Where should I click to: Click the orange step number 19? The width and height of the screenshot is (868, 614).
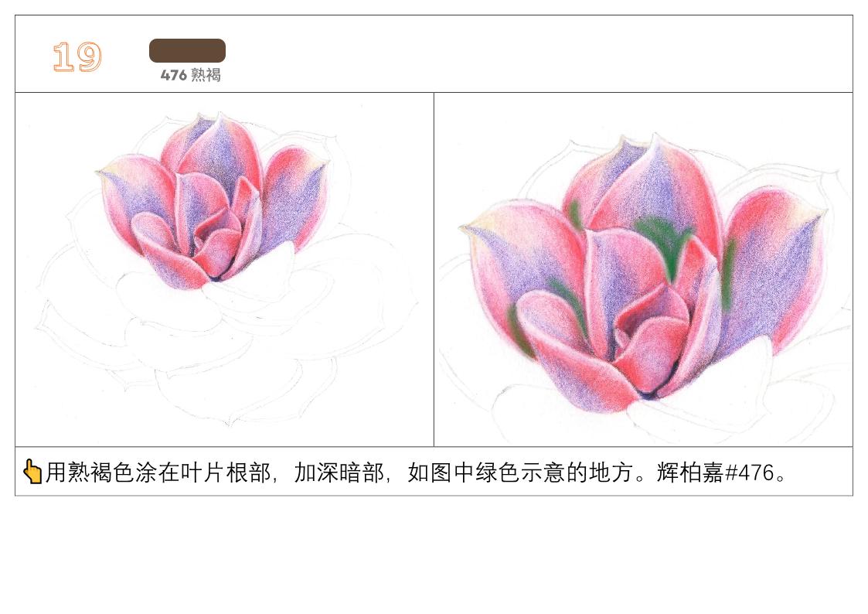77,56
